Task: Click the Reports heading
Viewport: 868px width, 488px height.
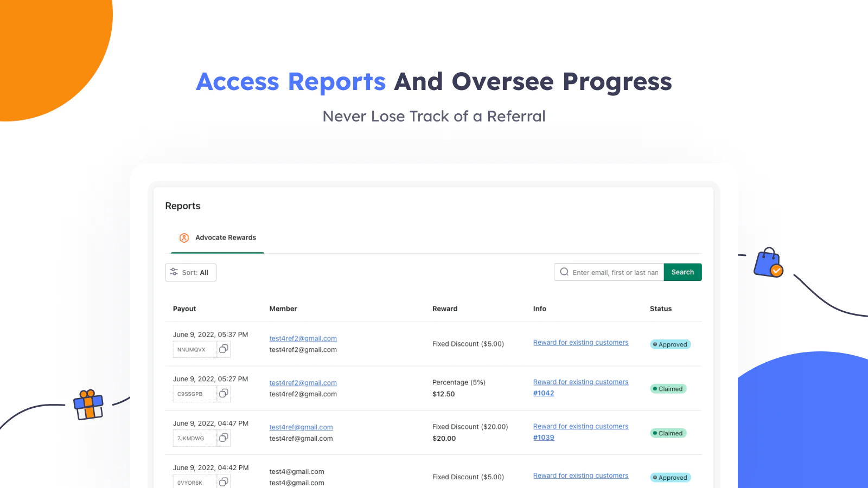Action: [x=183, y=206]
